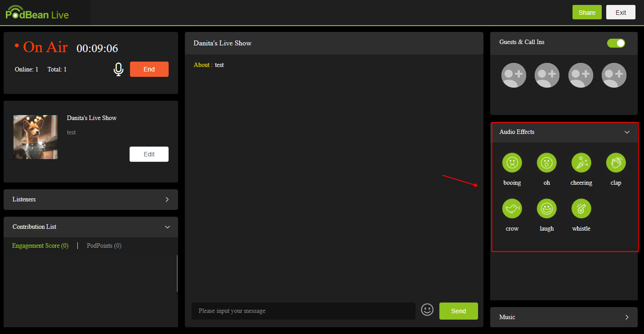
Task: Click the second add guest slot
Action: pyautogui.click(x=547, y=75)
